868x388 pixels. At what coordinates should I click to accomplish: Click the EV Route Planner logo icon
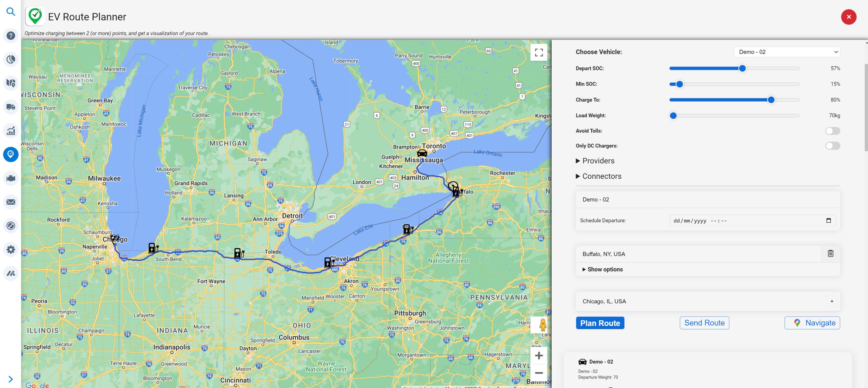tap(35, 16)
